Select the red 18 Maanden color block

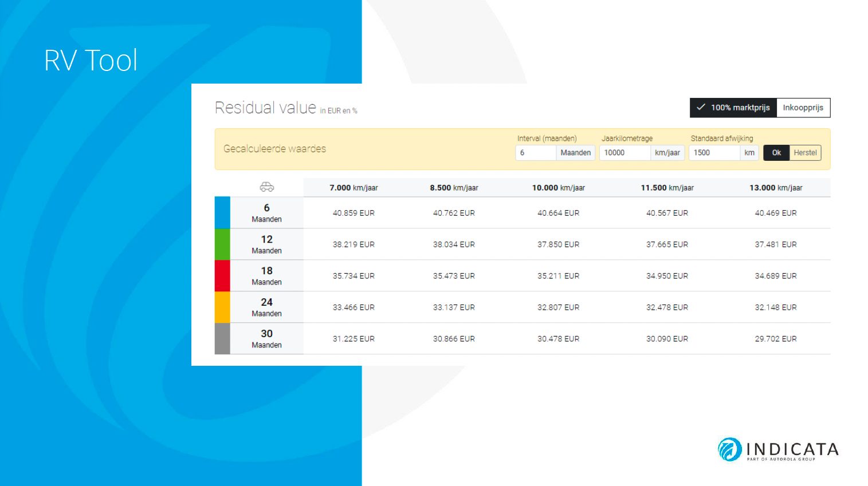(222, 276)
